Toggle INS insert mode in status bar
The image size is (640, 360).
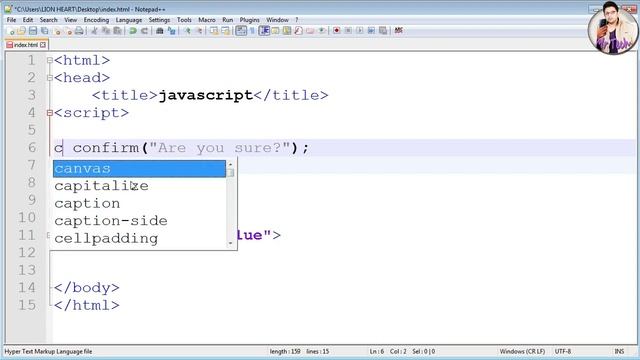(619, 351)
